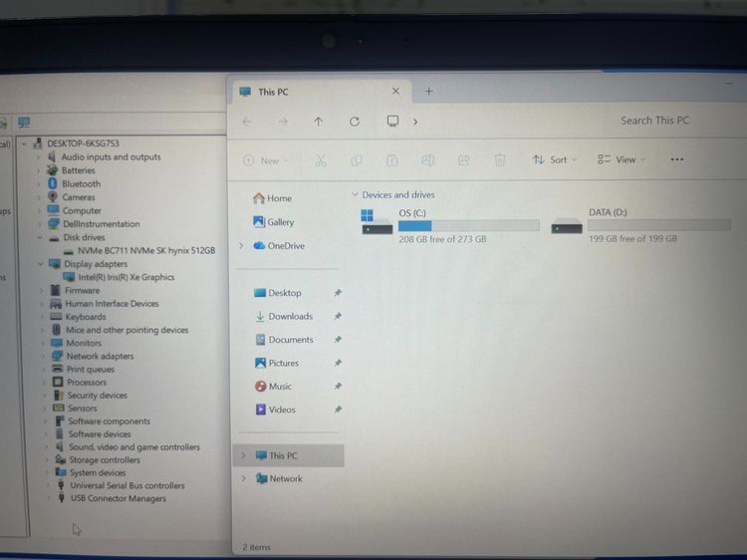Expand the address bar path chevron

coord(415,122)
